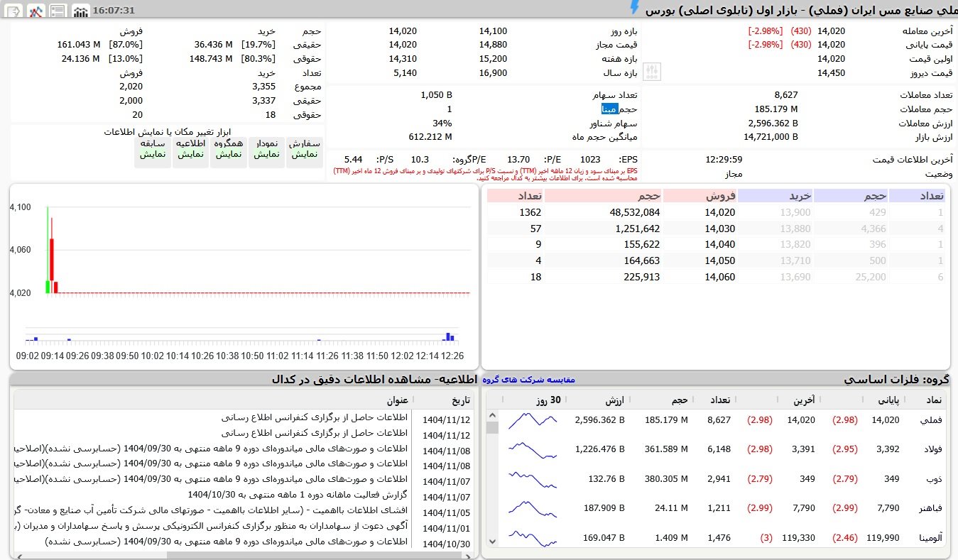Click the 30-day sparkline for فملي

(x=533, y=421)
